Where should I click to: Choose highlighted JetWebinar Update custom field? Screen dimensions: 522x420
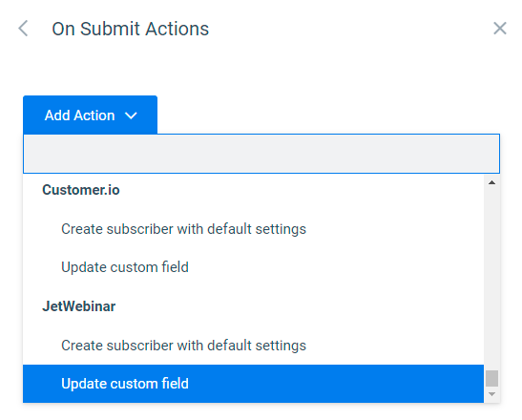pos(253,384)
